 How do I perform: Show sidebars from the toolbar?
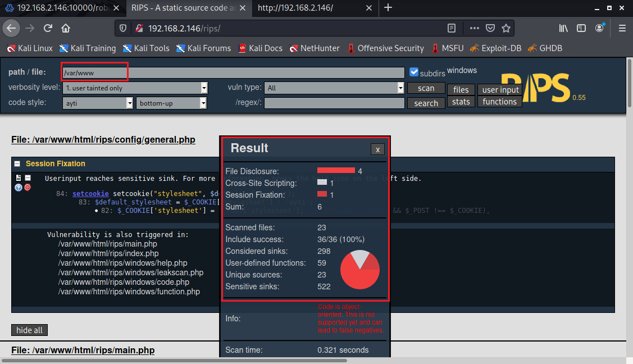click(581, 28)
